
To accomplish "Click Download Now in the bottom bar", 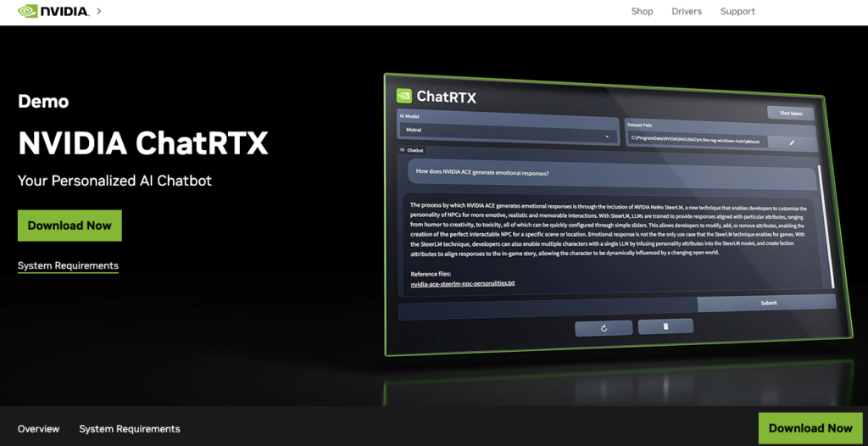I will pos(810,428).
